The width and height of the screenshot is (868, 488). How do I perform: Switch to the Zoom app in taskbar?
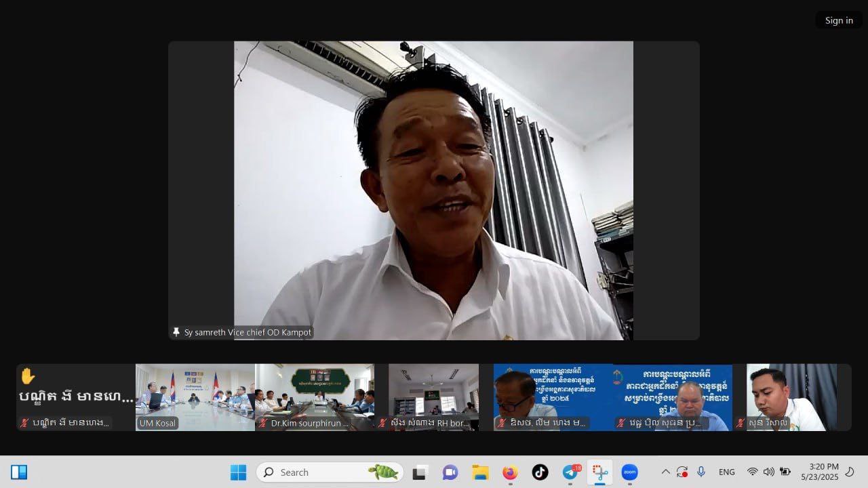coord(630,472)
